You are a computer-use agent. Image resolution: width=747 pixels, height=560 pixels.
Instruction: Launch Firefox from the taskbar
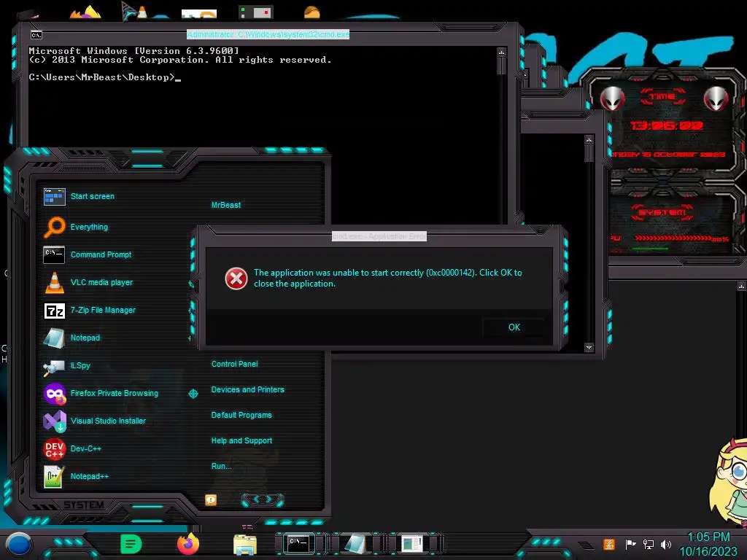click(x=188, y=544)
